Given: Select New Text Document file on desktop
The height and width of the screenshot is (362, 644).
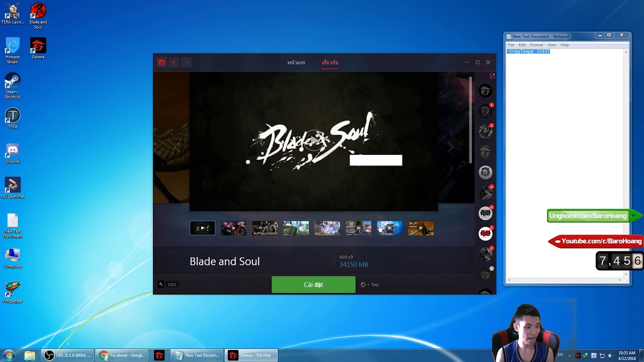Looking at the screenshot, I should (13, 226).
